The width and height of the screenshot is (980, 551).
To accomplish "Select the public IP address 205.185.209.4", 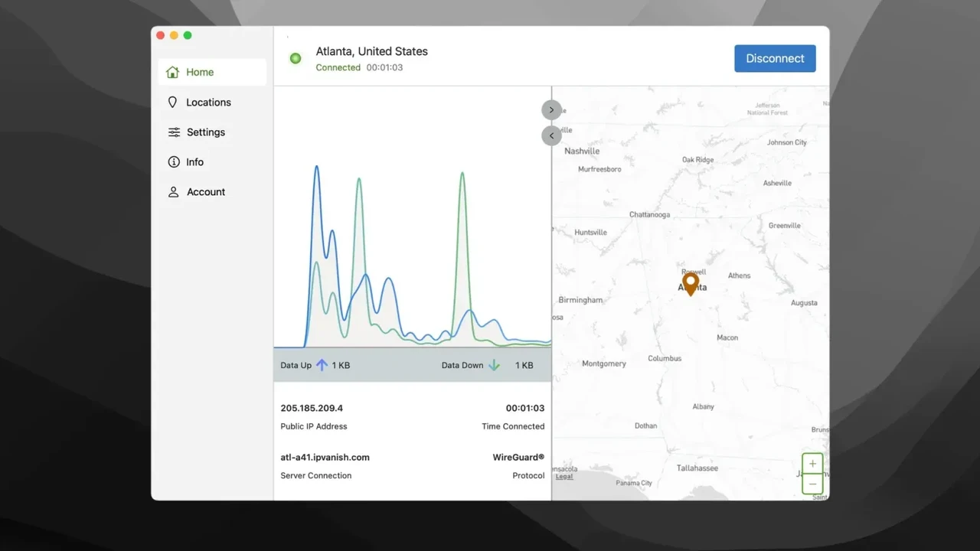I will [x=312, y=408].
